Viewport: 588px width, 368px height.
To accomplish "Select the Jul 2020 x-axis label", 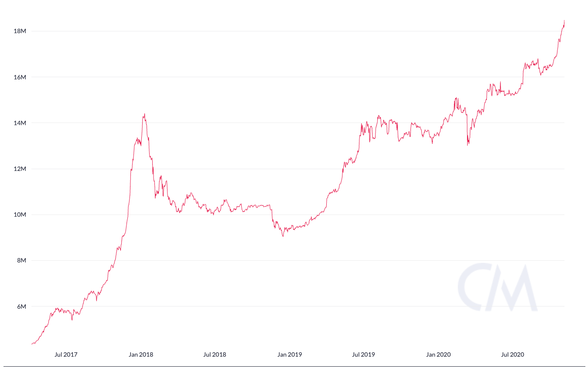I will coord(512,354).
